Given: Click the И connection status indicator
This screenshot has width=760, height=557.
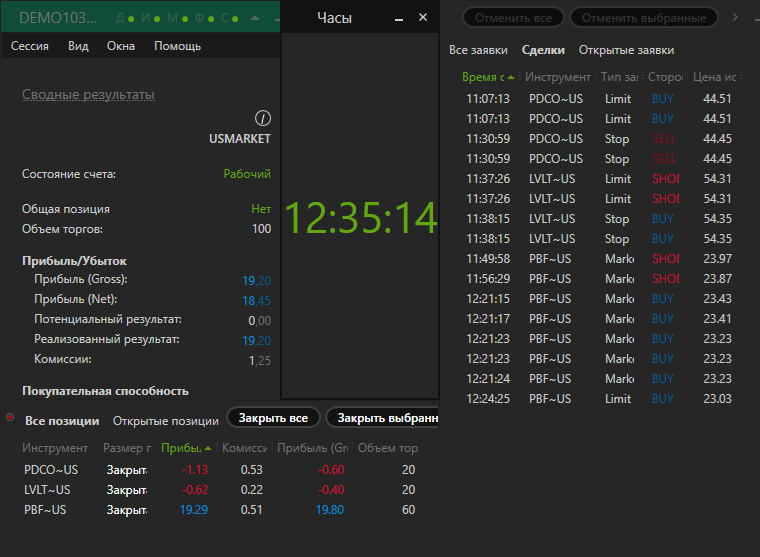Looking at the screenshot, I should point(150,18).
